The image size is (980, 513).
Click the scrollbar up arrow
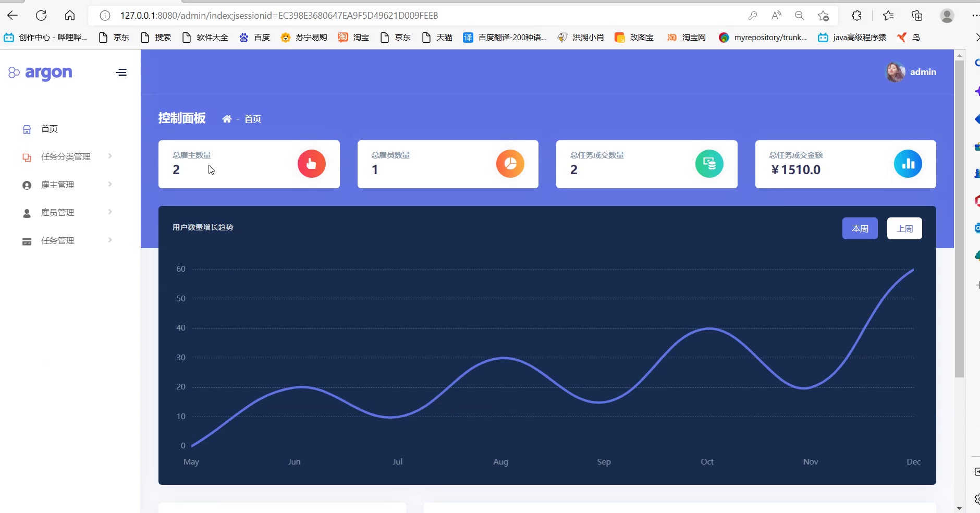pos(959,55)
